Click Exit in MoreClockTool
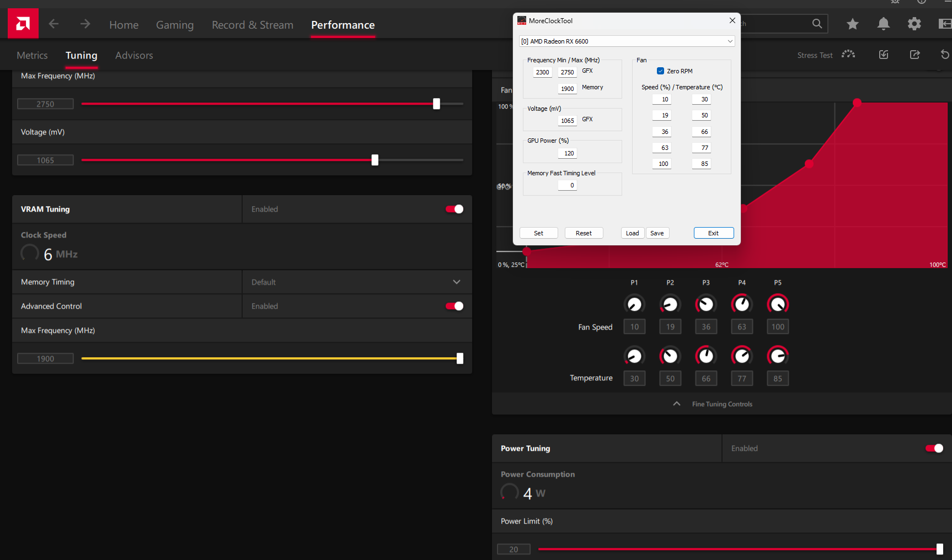Screen dimensions: 952x560 click(714, 233)
